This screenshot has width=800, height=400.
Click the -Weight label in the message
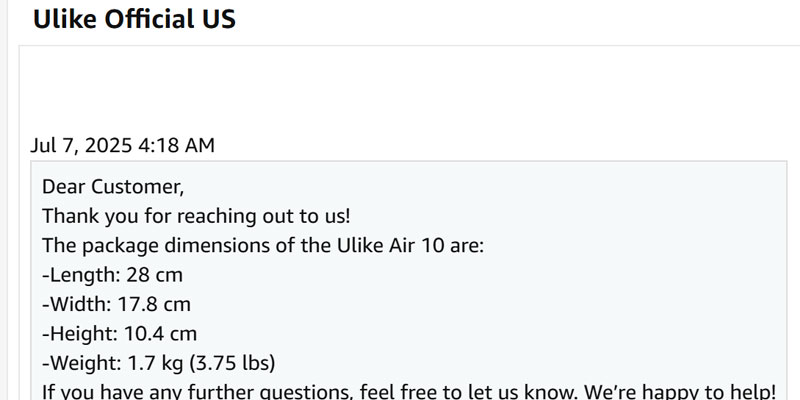[82, 363]
